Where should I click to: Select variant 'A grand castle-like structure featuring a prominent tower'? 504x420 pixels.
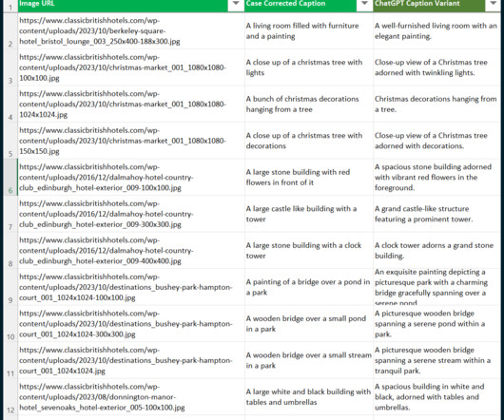point(436,214)
